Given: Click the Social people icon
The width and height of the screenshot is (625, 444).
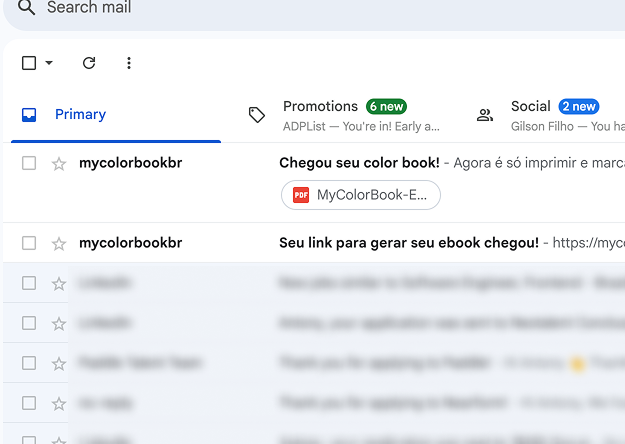Looking at the screenshot, I should point(485,115).
